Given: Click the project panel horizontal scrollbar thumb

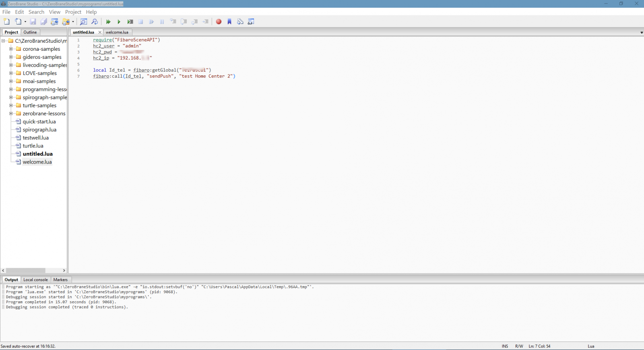Looking at the screenshot, I should tap(25, 270).
